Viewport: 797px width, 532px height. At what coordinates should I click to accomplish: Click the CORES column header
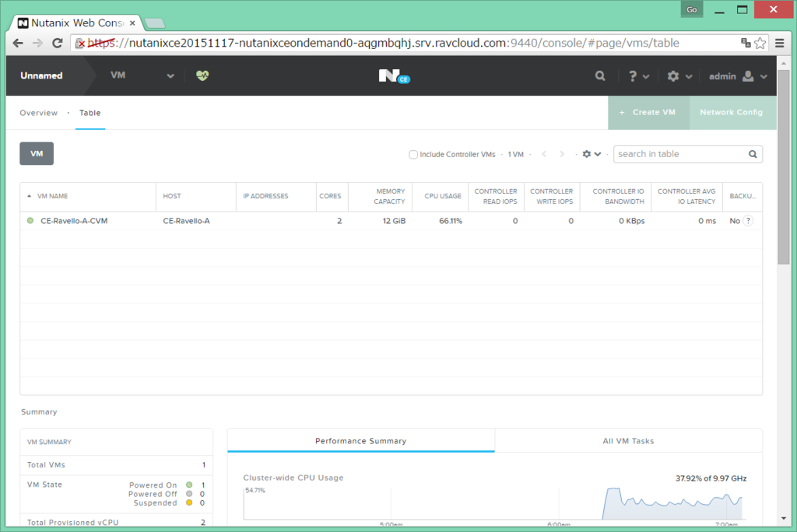tap(330, 196)
